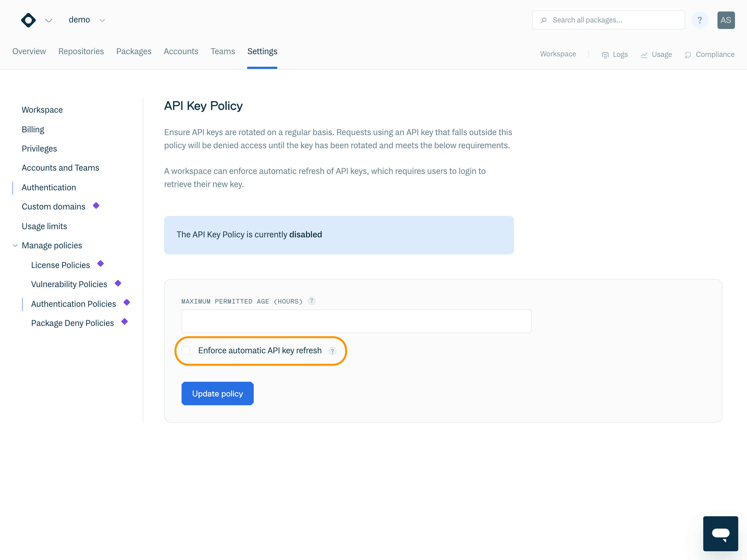The width and height of the screenshot is (747, 560).
Task: Switch to the Repositories tab
Action: 82,51
